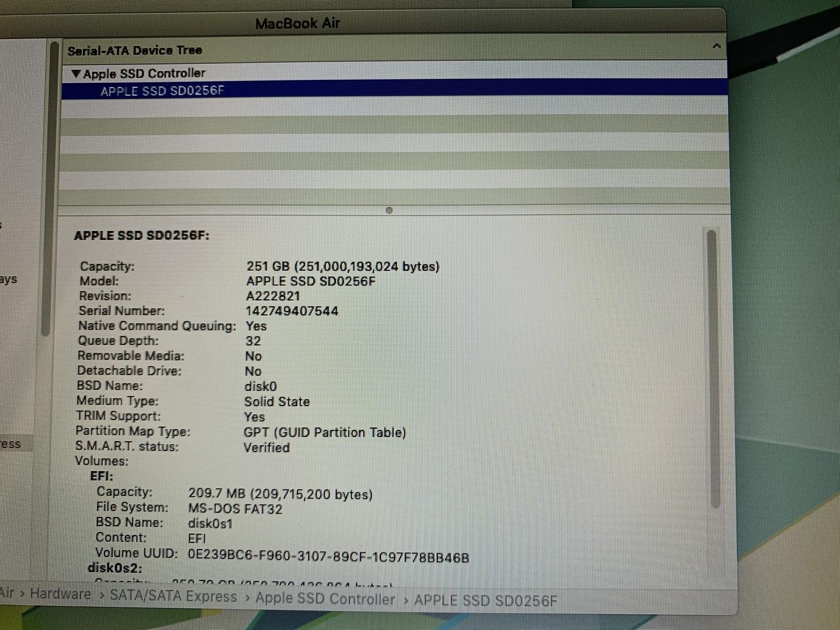Click the Model value APPLE SSD SD0256F
Image resolution: width=840 pixels, height=630 pixels.
pyautogui.click(x=311, y=281)
